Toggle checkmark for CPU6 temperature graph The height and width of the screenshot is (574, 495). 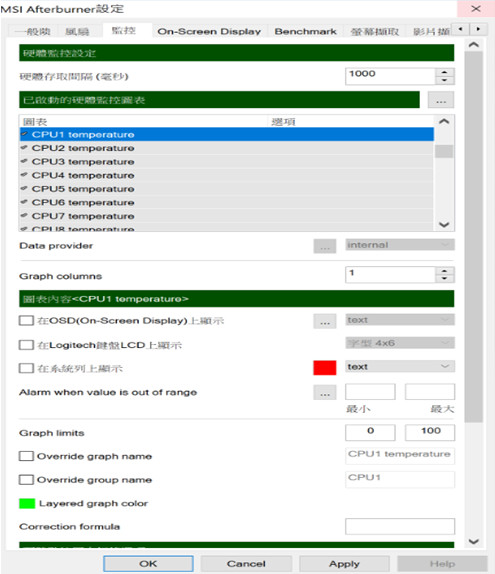click(x=24, y=202)
